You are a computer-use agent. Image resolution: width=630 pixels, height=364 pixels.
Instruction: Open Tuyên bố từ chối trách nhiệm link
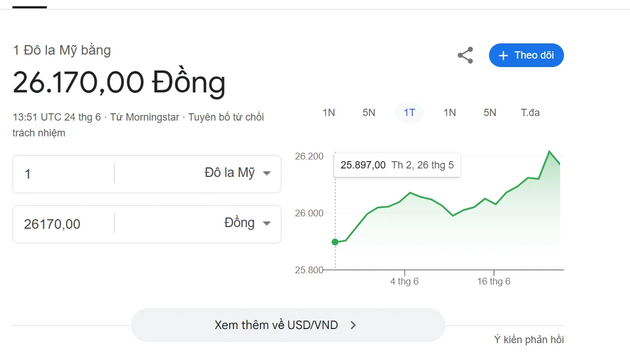(x=226, y=117)
